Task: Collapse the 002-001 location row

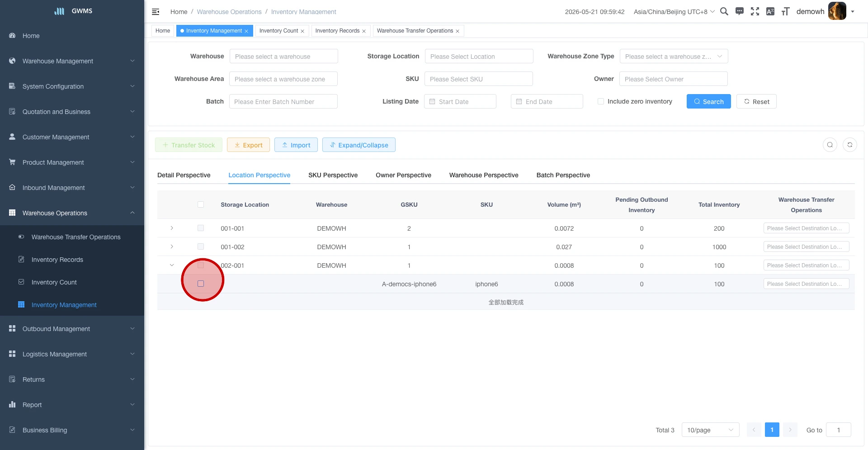Action: (172, 265)
